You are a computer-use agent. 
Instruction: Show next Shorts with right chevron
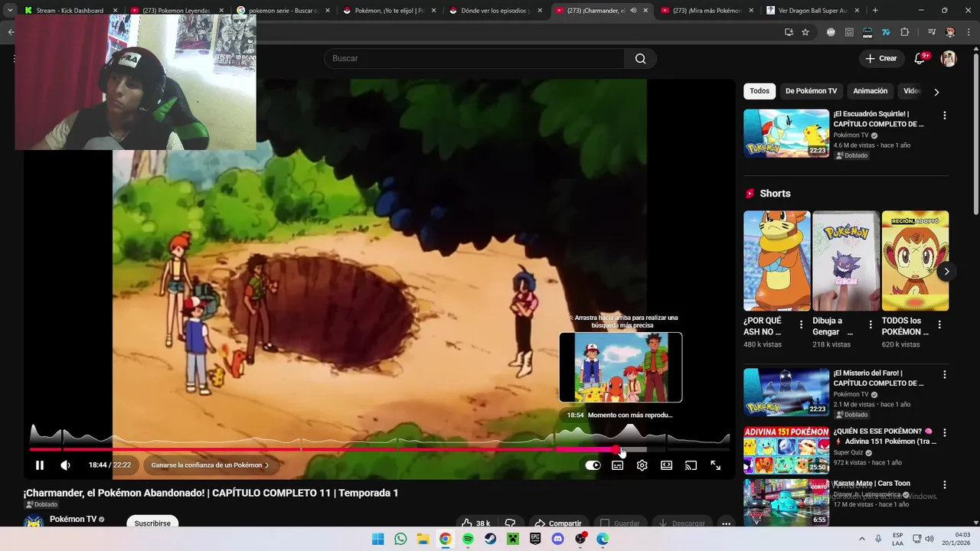point(946,271)
